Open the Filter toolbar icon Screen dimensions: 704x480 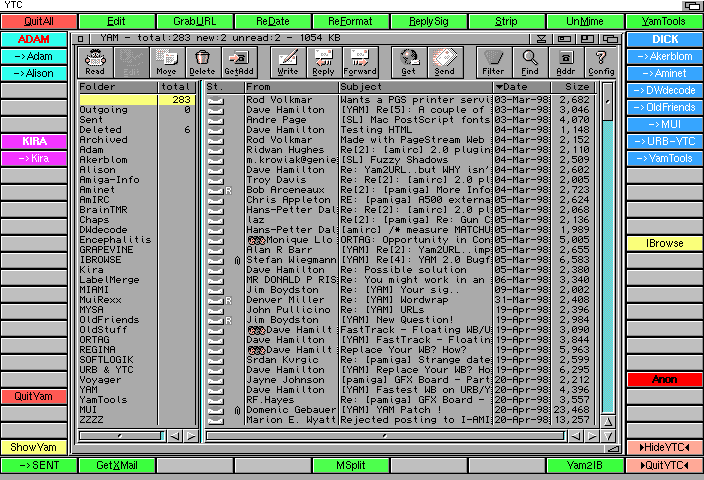(x=493, y=62)
